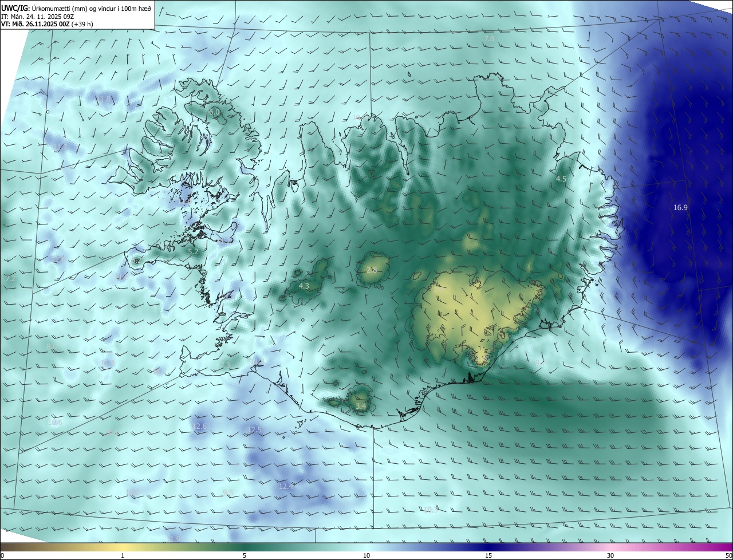Click the 3.4 value near the south coast

(x=361, y=407)
